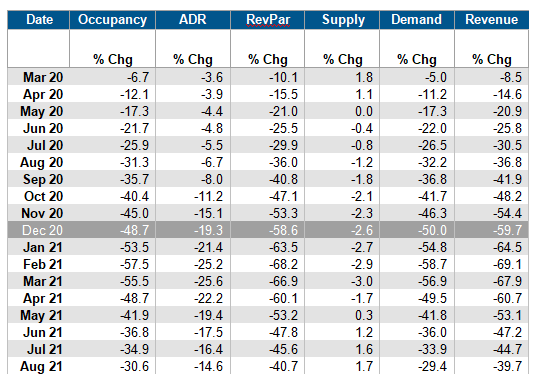Select the Occupancy column header
Screen dimensions: 541x388
112,20
